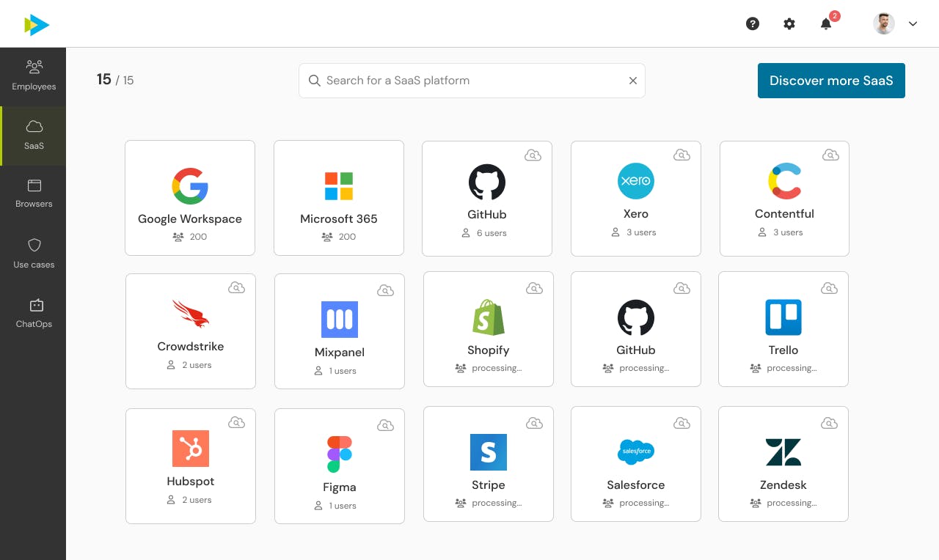Screen dimensions: 939x560
Task: Open the notifications bell
Action: coord(826,23)
